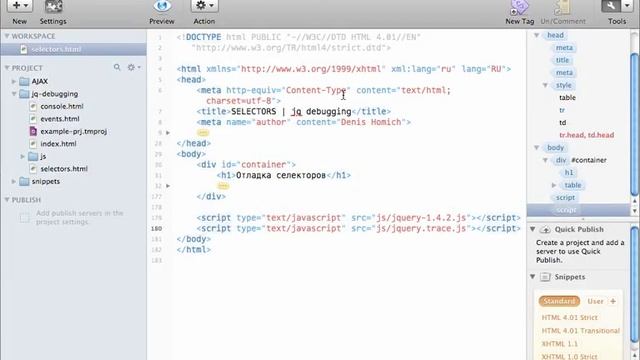Select the table rule under style
Screen dimensions: 640x360
[x=567, y=98]
